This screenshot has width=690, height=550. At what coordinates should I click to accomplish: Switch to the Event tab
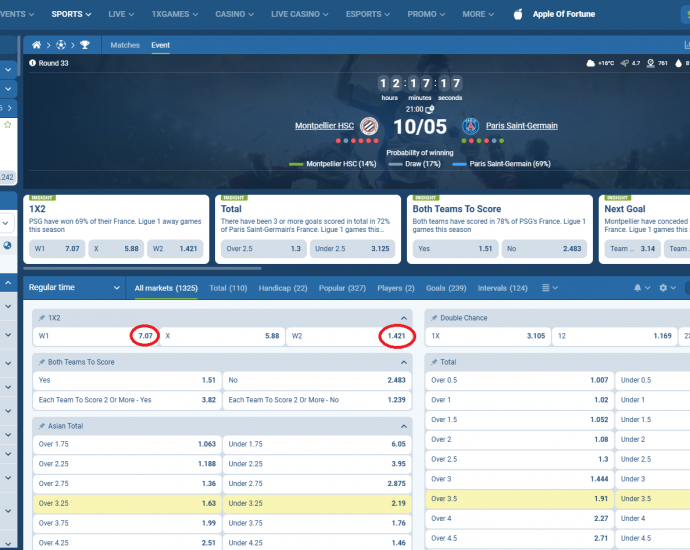click(161, 45)
